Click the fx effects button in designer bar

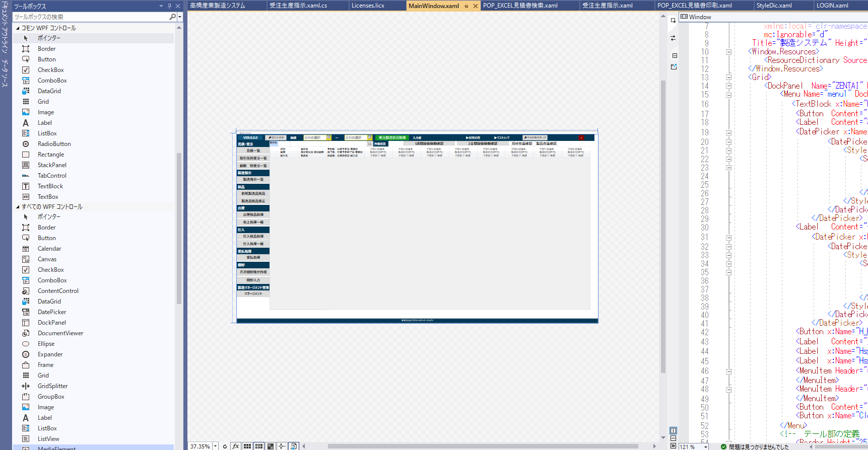(x=235, y=446)
